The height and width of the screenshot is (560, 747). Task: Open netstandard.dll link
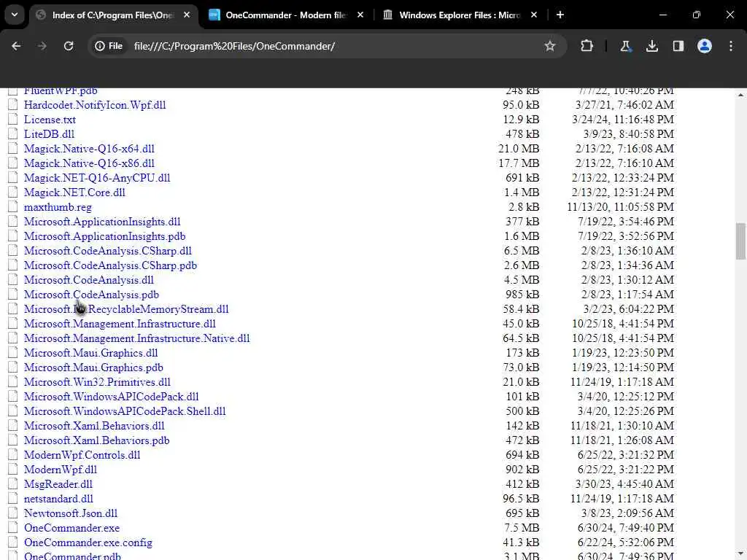click(58, 499)
